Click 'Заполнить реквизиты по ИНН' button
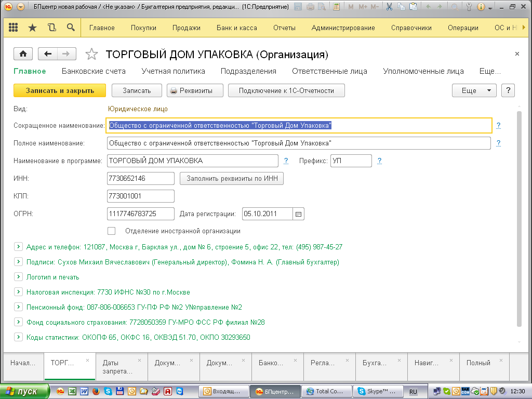 (232, 179)
